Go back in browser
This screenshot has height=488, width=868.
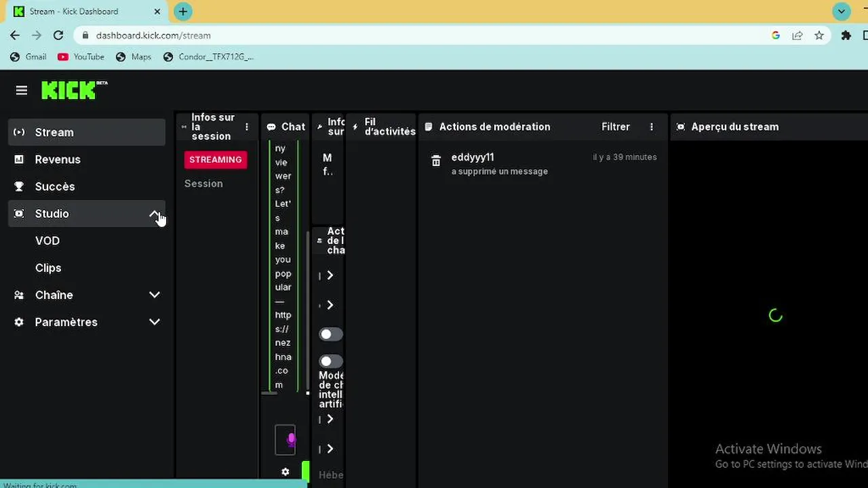15,35
